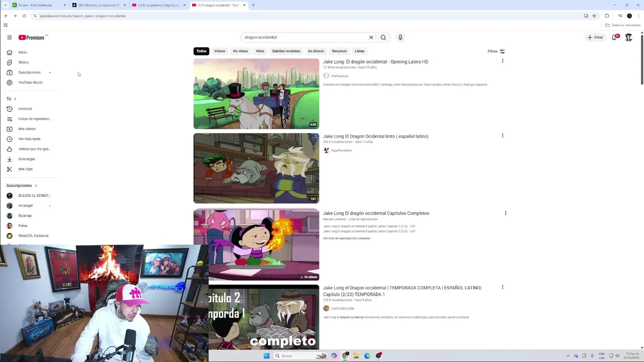Select the Subidas recientes filter chip
Viewport: 644px width, 362px height.
[286, 51]
